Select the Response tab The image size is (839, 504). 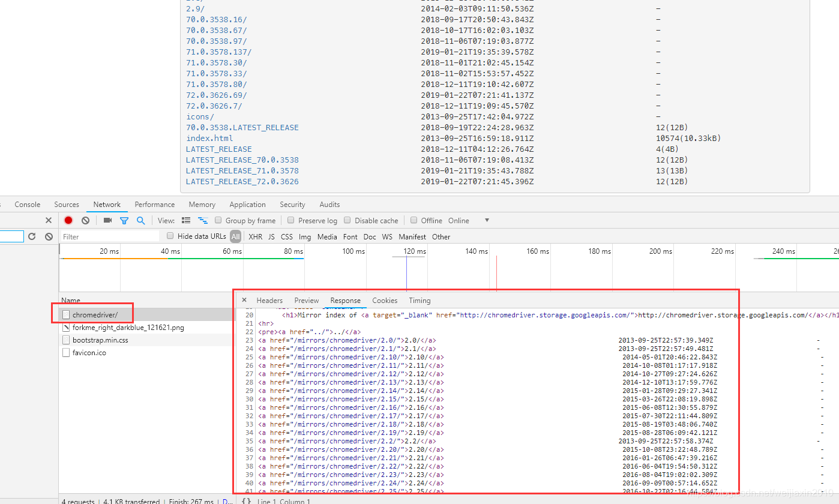pyautogui.click(x=346, y=301)
